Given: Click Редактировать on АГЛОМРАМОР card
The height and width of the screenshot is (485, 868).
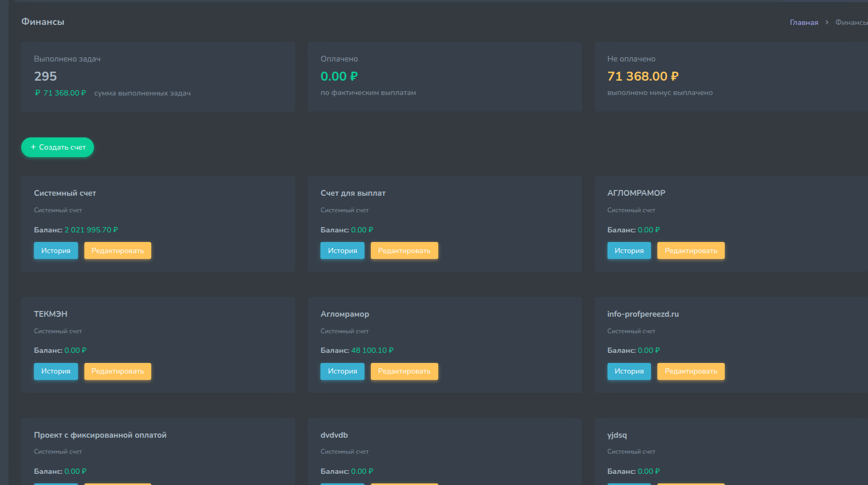Looking at the screenshot, I should (x=691, y=250).
